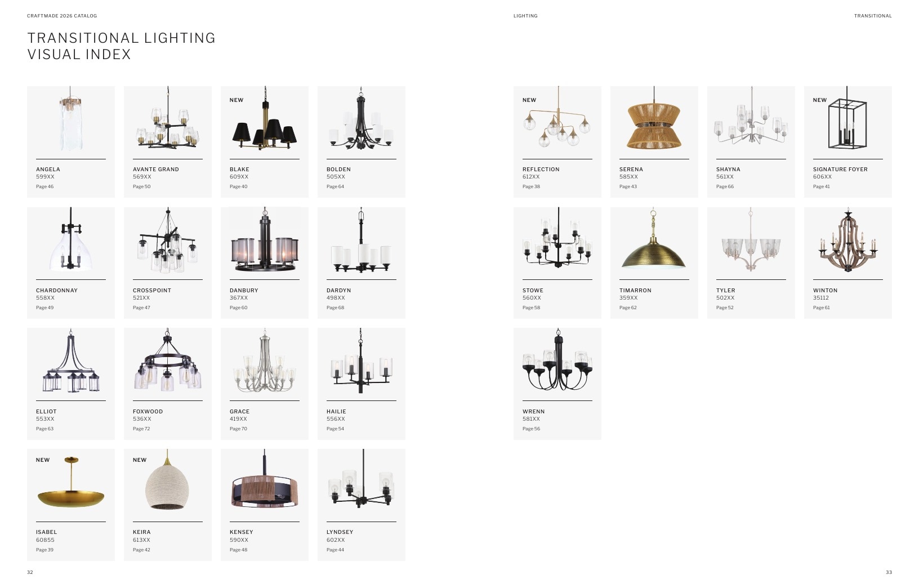Click the Lighting section header
919x588 pixels.
click(x=525, y=16)
